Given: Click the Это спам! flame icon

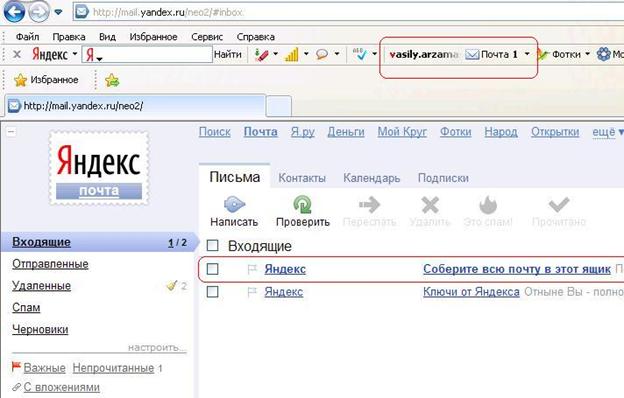Looking at the screenshot, I should (x=488, y=205).
